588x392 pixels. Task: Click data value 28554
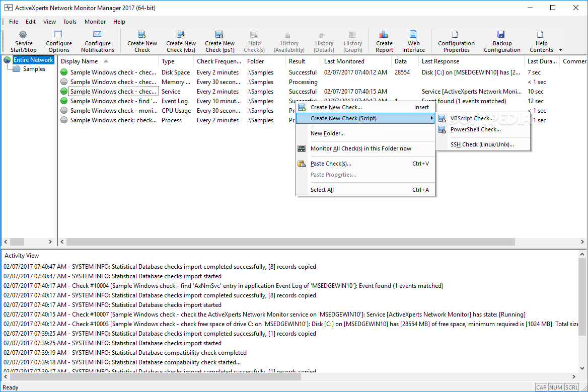[402, 72]
